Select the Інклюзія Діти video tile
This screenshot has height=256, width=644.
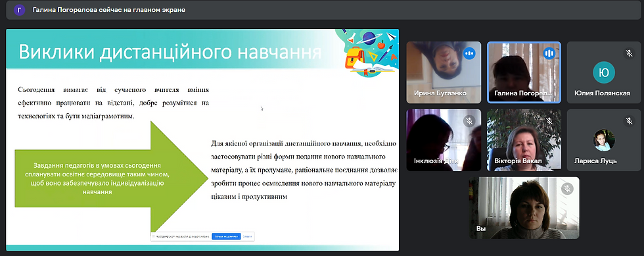(x=444, y=140)
